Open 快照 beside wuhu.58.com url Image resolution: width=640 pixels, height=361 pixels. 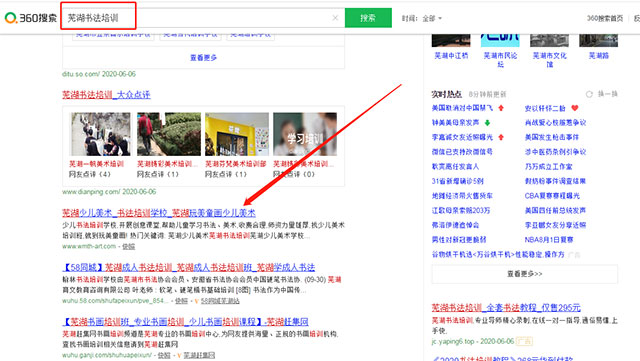click(181, 301)
